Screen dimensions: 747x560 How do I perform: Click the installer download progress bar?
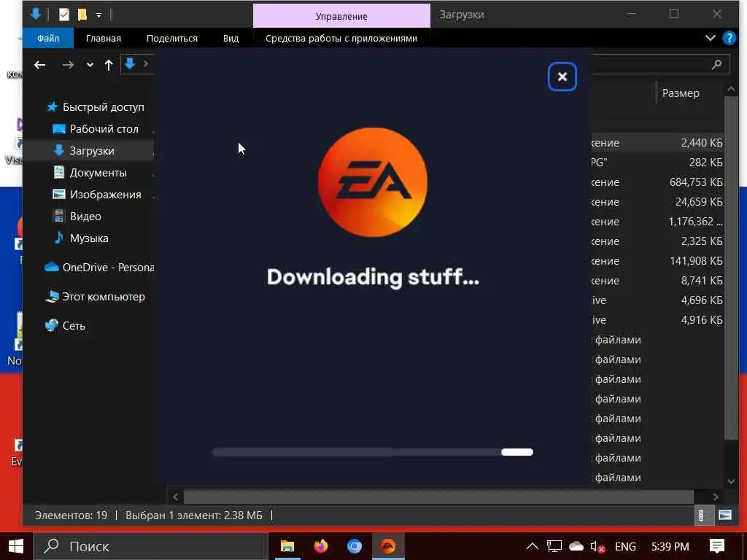pyautogui.click(x=373, y=452)
